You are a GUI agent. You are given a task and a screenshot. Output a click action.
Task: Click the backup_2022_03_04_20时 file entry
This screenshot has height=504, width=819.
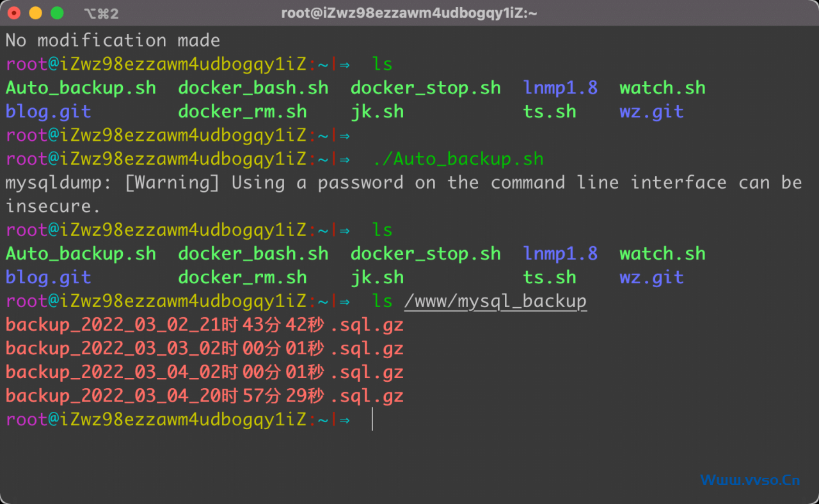pyautogui.click(x=205, y=396)
